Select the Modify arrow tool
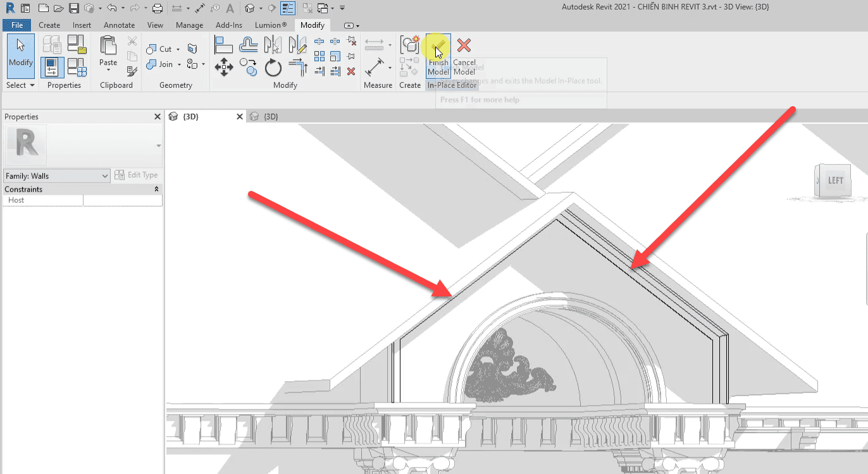Image resolution: width=868 pixels, height=474 pixels. (21, 56)
